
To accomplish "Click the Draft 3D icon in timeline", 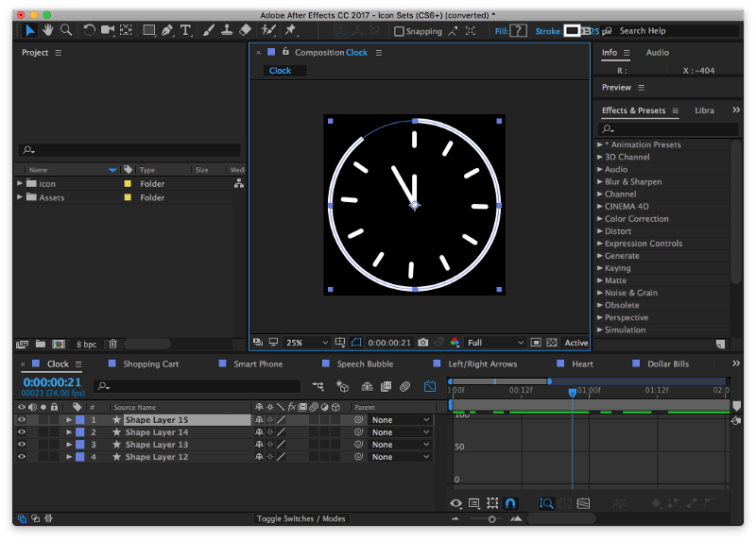I will (342, 386).
